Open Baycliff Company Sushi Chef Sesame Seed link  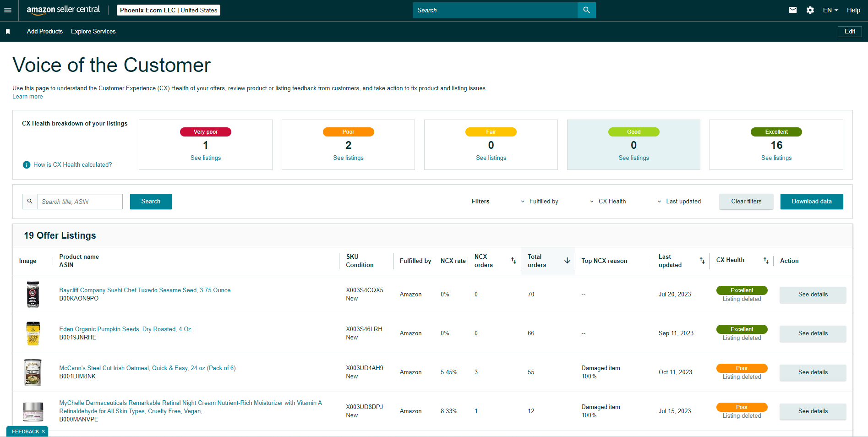click(145, 290)
